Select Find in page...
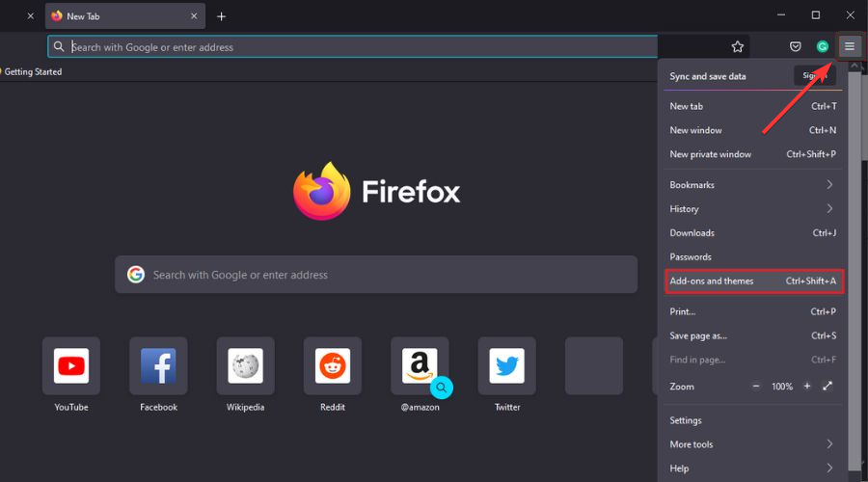This screenshot has height=482, width=868. (x=753, y=360)
